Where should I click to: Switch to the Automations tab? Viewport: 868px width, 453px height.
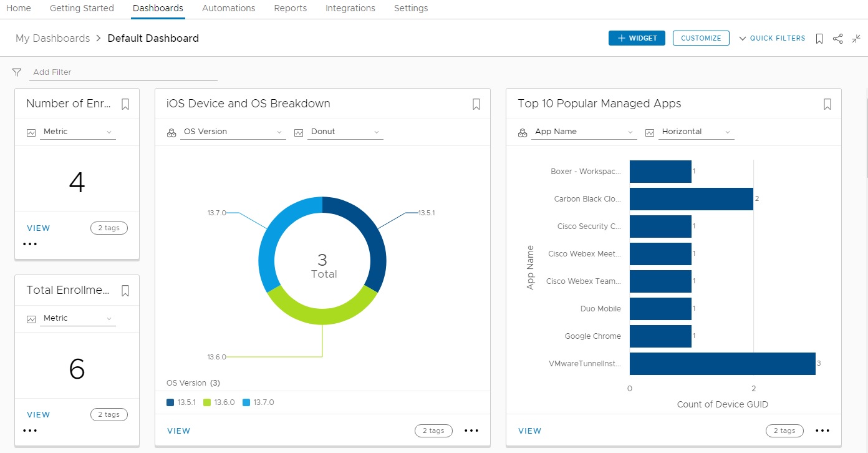229,9
